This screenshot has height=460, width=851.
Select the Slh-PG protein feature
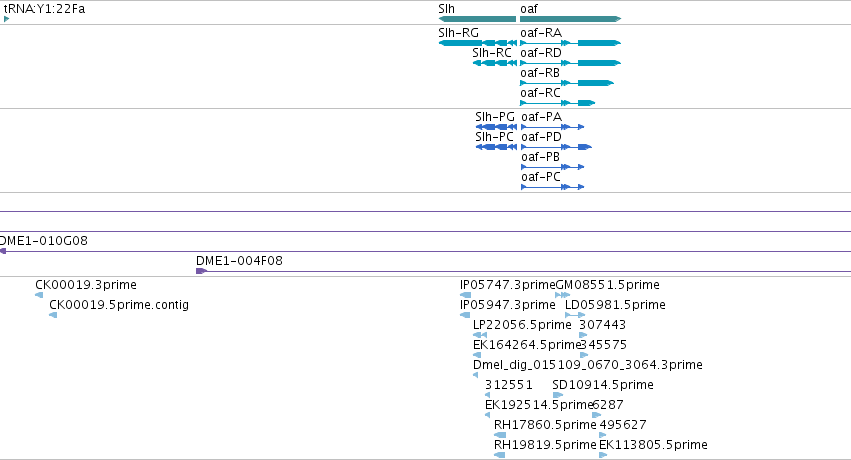click(496, 127)
